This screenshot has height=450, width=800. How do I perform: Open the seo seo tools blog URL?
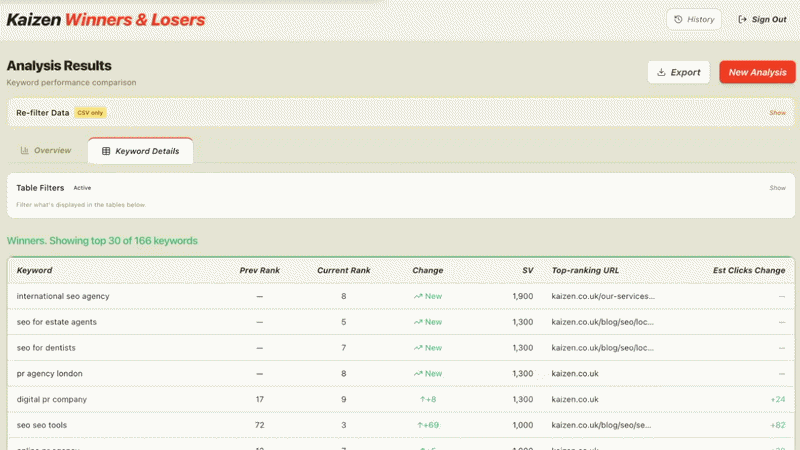pyautogui.click(x=601, y=425)
